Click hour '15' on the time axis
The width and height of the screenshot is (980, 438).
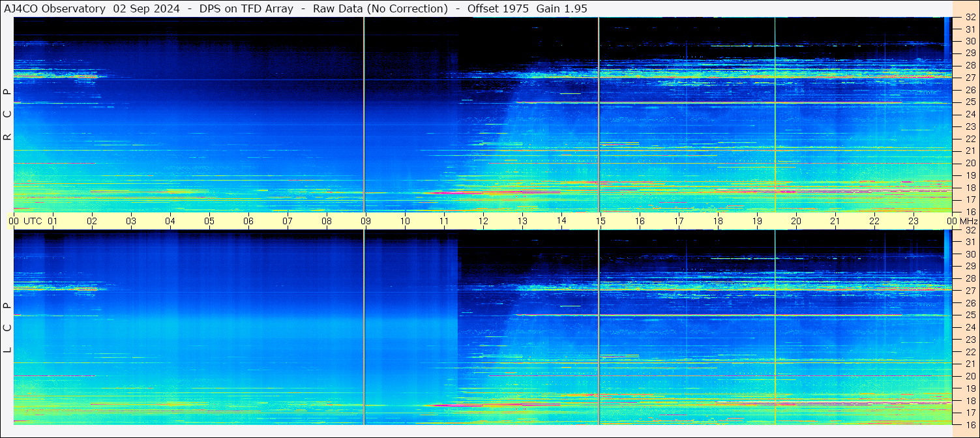[x=601, y=221]
